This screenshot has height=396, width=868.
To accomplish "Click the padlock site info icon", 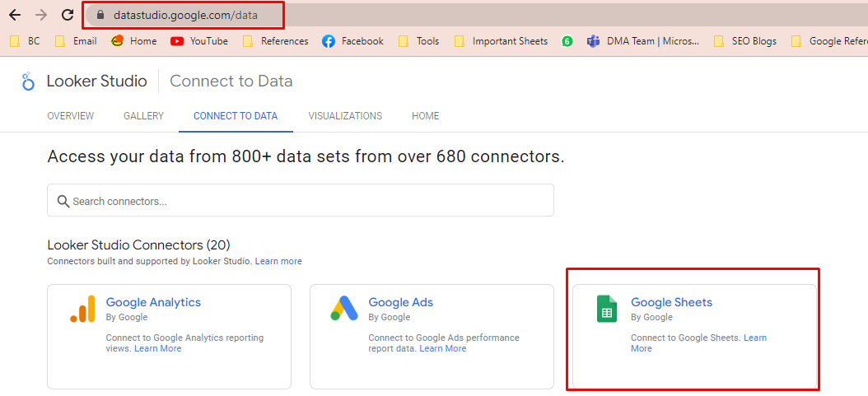I will click(100, 16).
